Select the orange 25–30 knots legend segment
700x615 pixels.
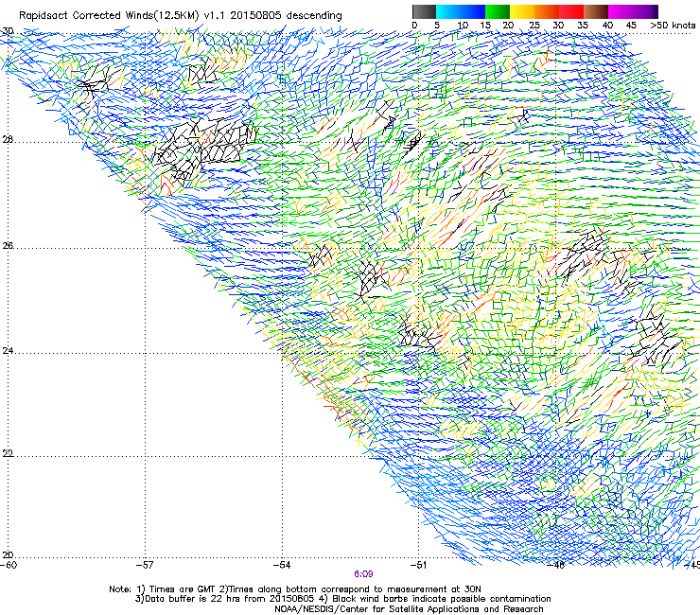pyautogui.click(x=547, y=11)
